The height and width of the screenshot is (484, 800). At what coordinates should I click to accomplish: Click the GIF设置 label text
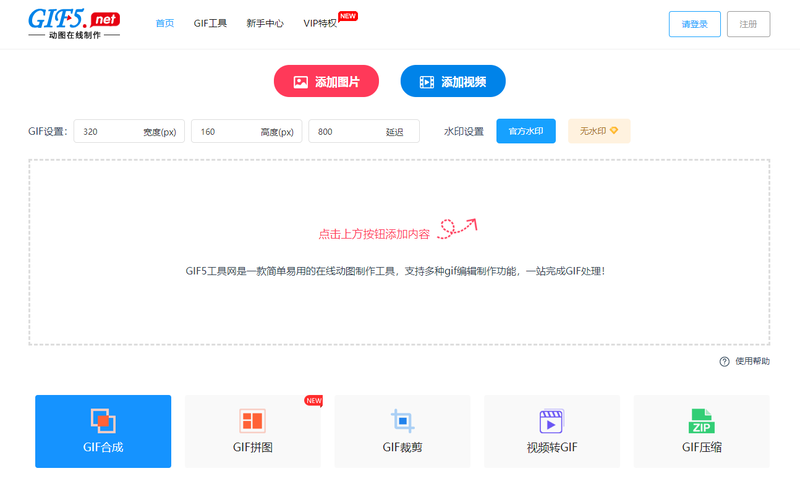click(x=47, y=132)
